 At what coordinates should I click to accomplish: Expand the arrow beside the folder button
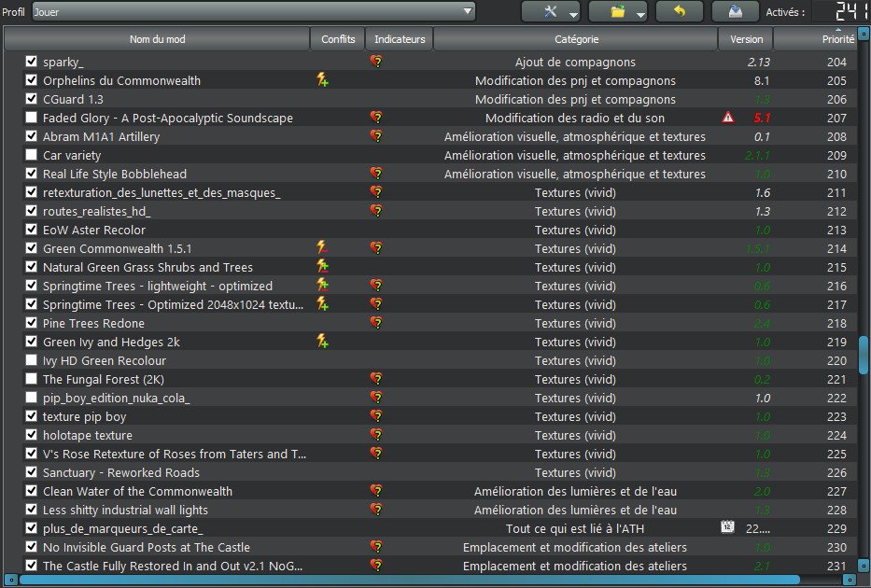point(641,14)
